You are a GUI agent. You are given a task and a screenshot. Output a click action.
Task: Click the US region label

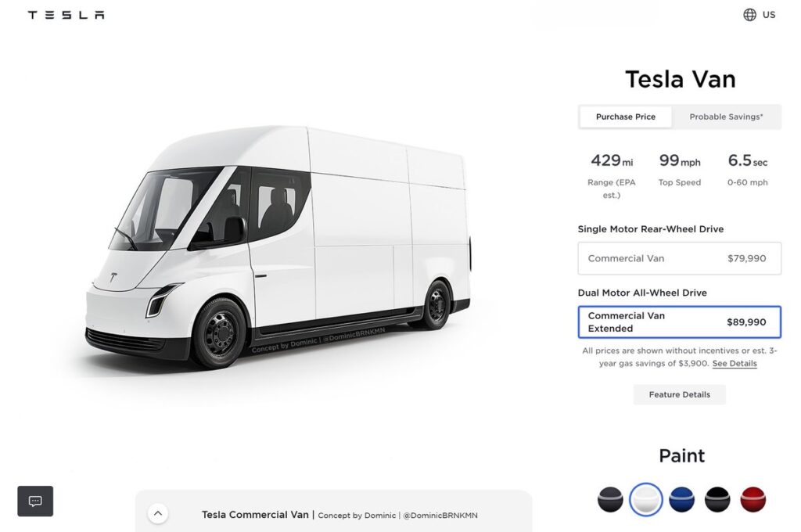(x=768, y=14)
